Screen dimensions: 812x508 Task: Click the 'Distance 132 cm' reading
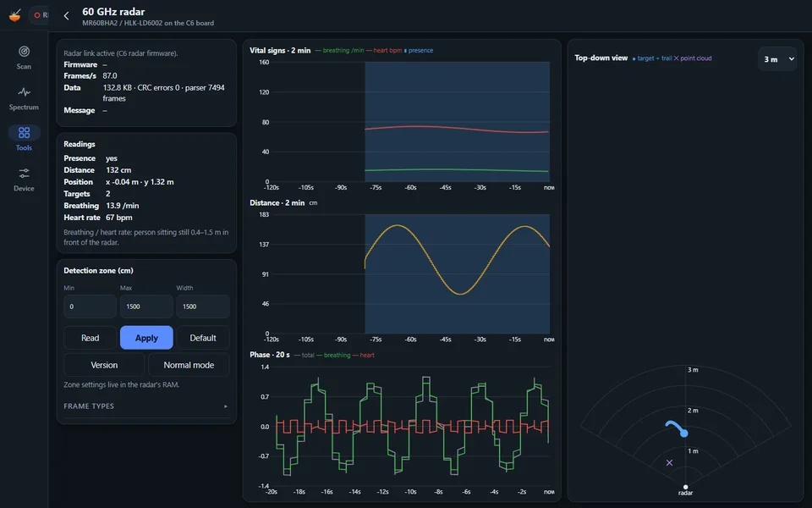pyautogui.click(x=97, y=170)
